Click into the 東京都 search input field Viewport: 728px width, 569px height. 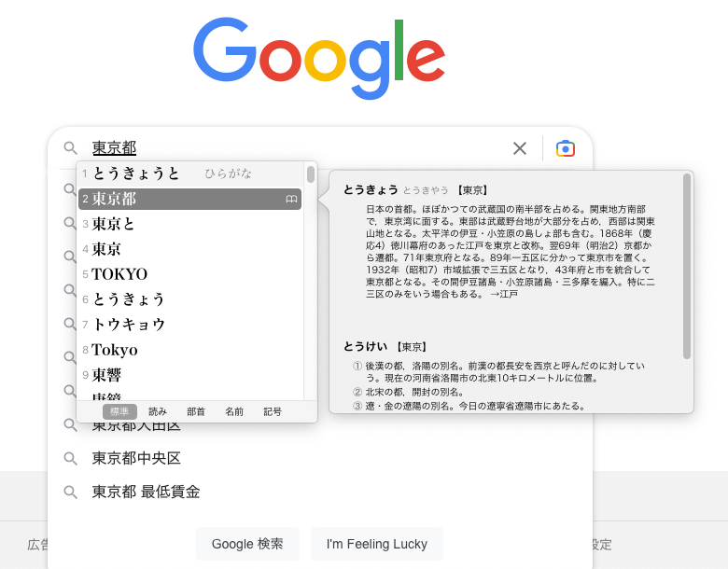(x=297, y=148)
